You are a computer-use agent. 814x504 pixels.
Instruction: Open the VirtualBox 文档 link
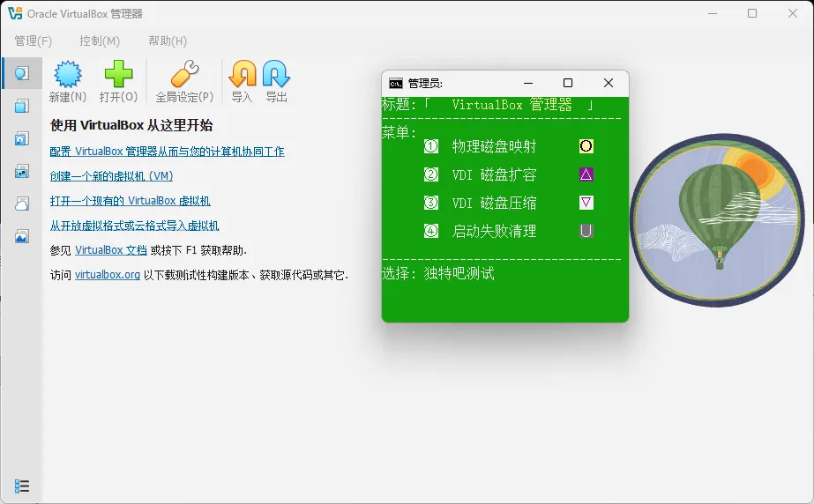(111, 250)
